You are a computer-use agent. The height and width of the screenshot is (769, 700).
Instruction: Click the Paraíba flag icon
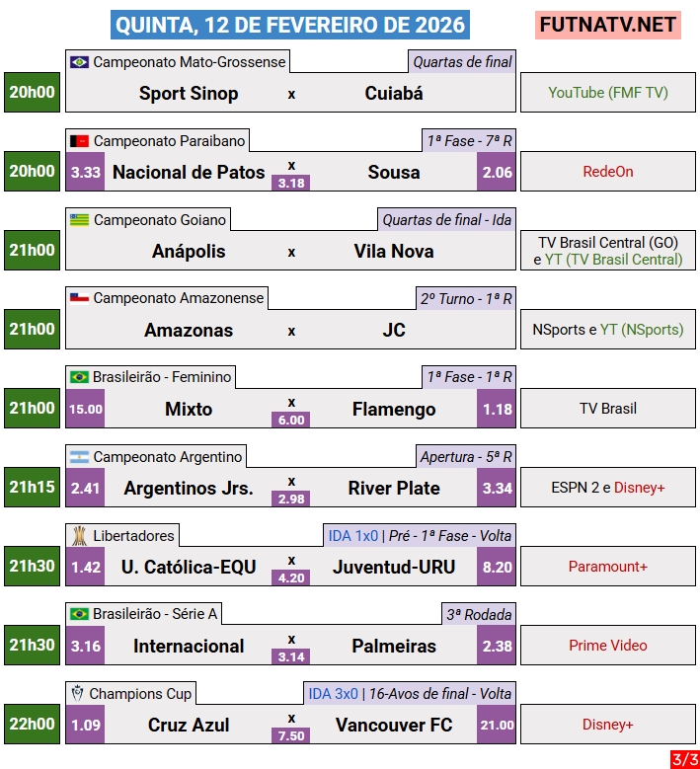point(79,141)
